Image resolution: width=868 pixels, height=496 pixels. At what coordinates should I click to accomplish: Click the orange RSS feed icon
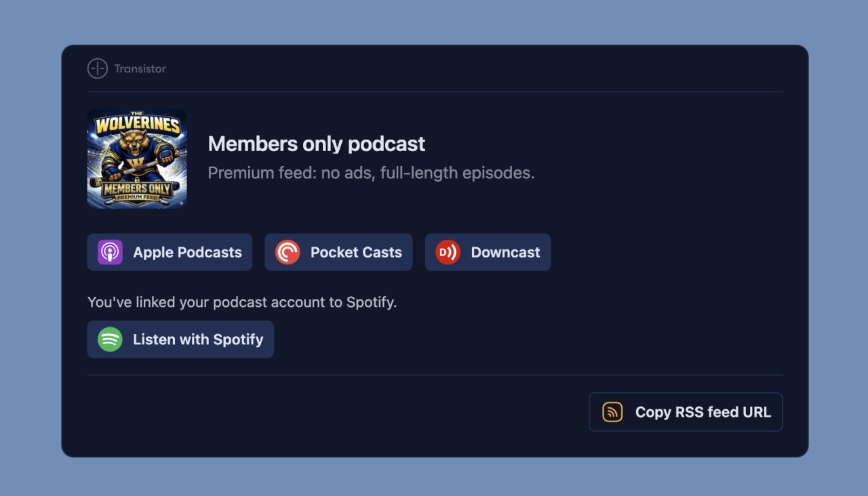[x=612, y=411]
